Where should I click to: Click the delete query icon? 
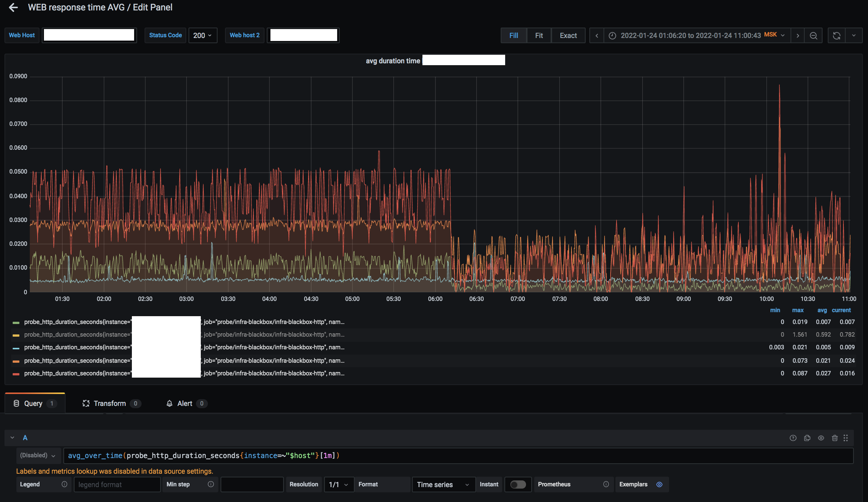coord(835,438)
